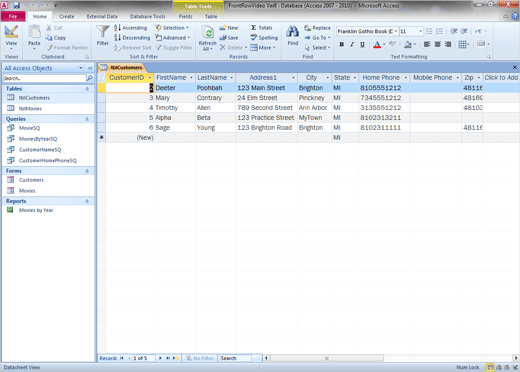Screen dimensions: 520x372
Task: Switch to External Data tab
Action: click(102, 16)
